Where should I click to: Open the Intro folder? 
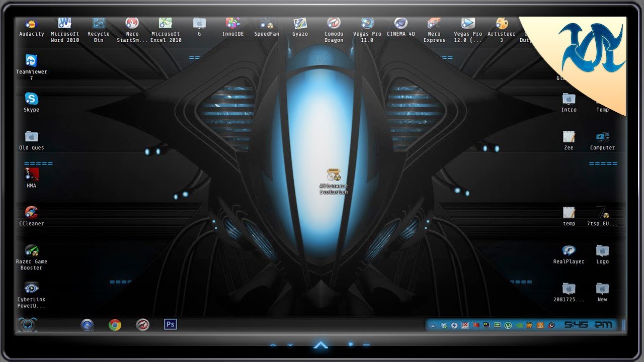[569, 103]
